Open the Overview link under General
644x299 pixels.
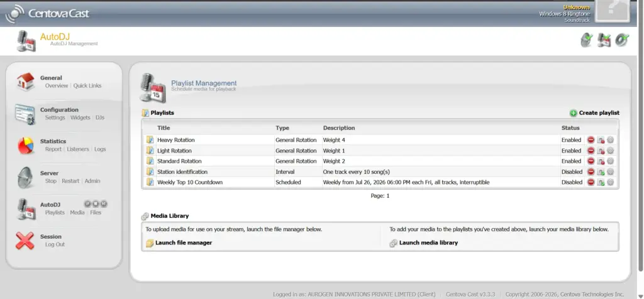pos(57,85)
